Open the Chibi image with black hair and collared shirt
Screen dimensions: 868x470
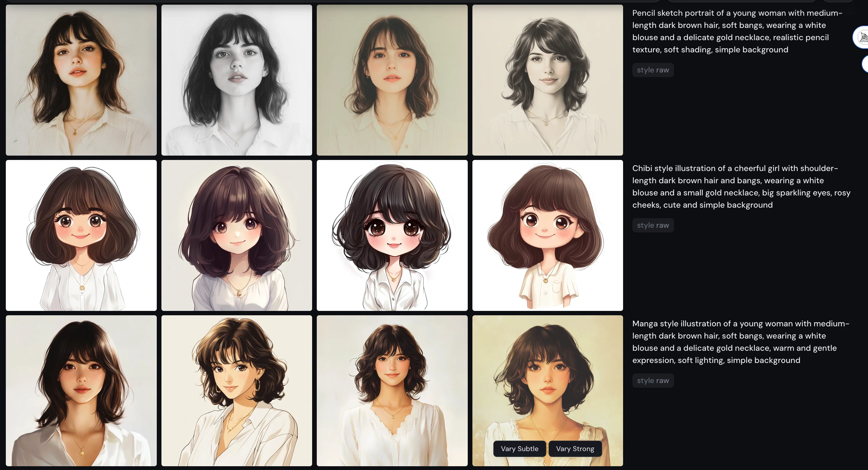[392, 235]
